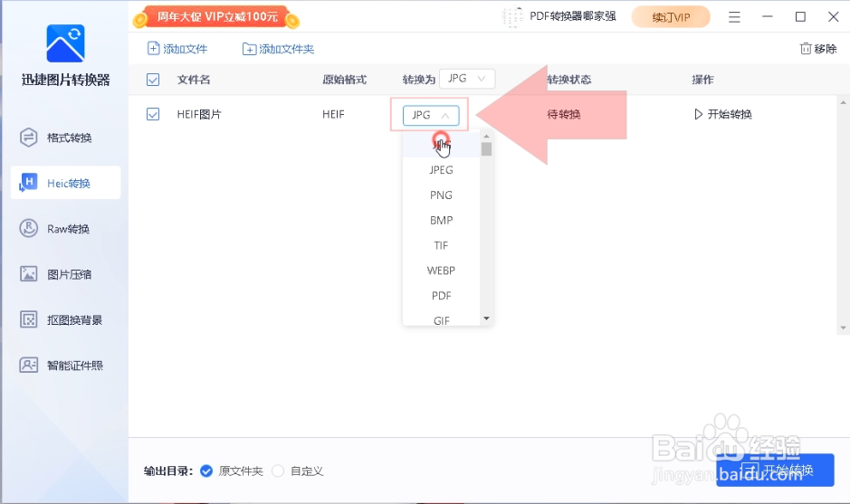The height and width of the screenshot is (504, 850).
Task: Maximize the window
Action: click(801, 17)
